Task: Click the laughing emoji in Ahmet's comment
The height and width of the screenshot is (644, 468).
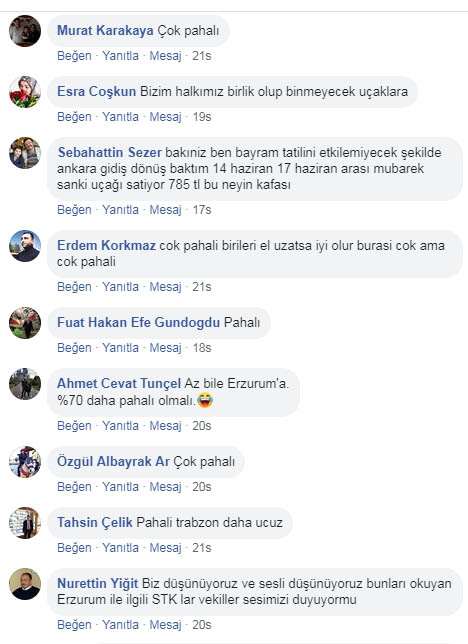Action: 205,400
